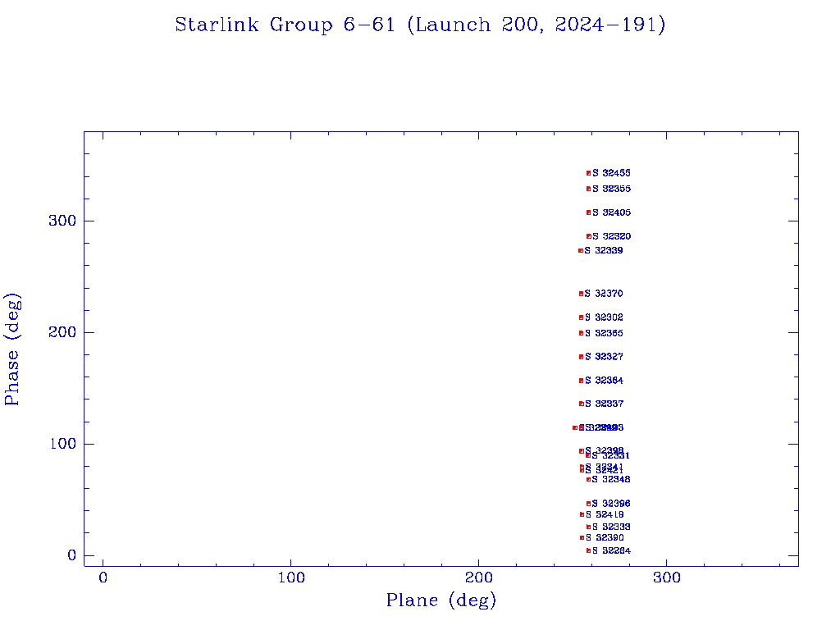Viewport: 840px width, 630px height.
Task: Select the S 32405 satellite label
Action: pos(611,212)
